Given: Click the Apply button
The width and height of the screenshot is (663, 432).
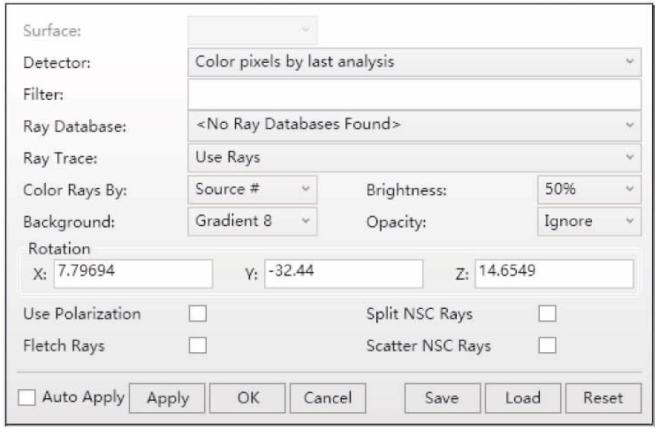Looking at the screenshot, I should point(168,398).
